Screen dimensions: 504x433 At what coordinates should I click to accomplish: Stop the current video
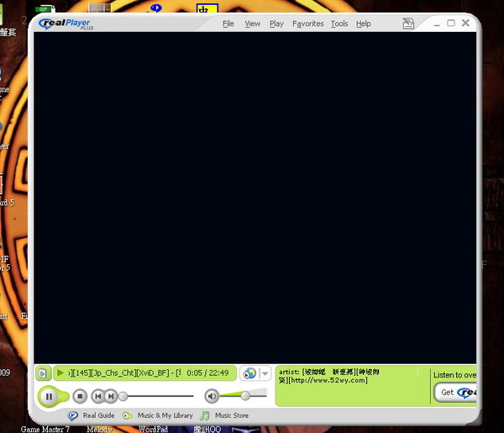pyautogui.click(x=80, y=396)
